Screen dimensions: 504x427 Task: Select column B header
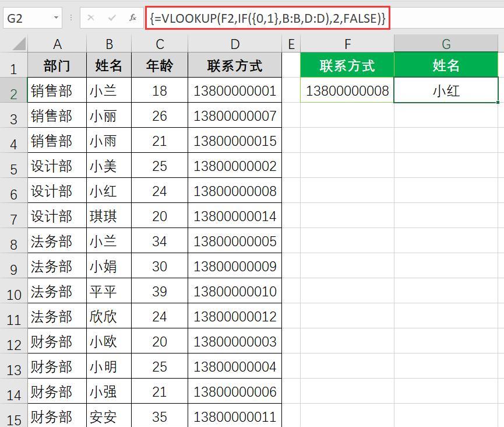(x=109, y=44)
